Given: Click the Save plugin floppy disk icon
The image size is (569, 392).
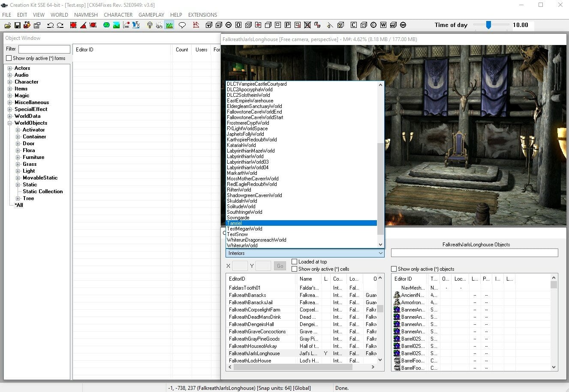Looking at the screenshot, I should click(17, 25).
